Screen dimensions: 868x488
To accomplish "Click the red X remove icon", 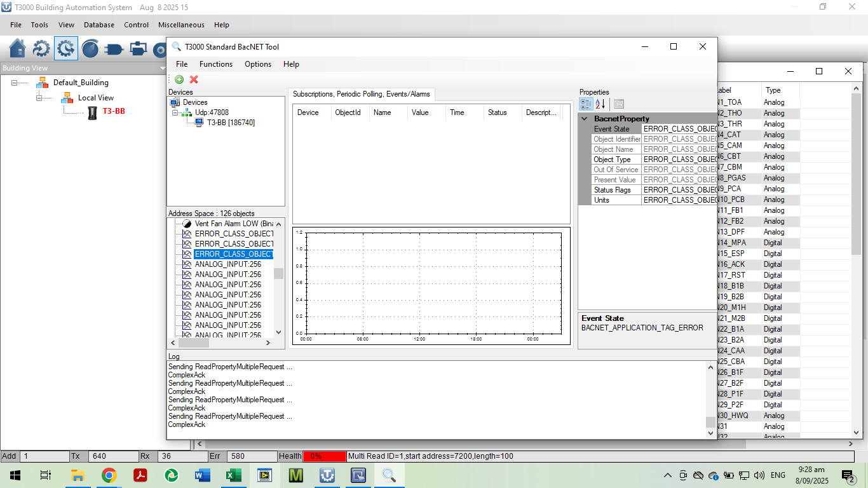I will (x=194, y=79).
